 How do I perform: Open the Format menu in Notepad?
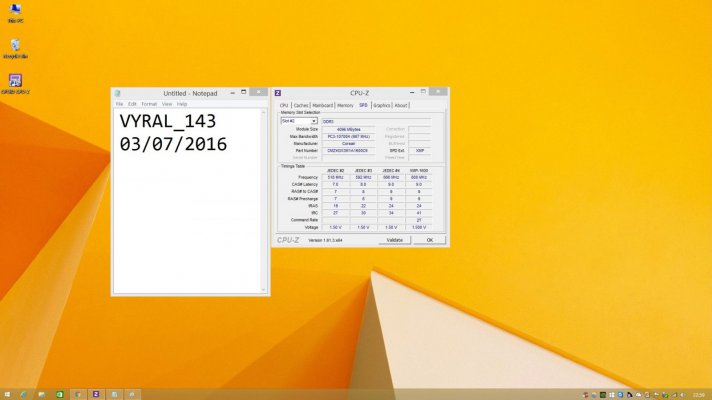tap(149, 104)
